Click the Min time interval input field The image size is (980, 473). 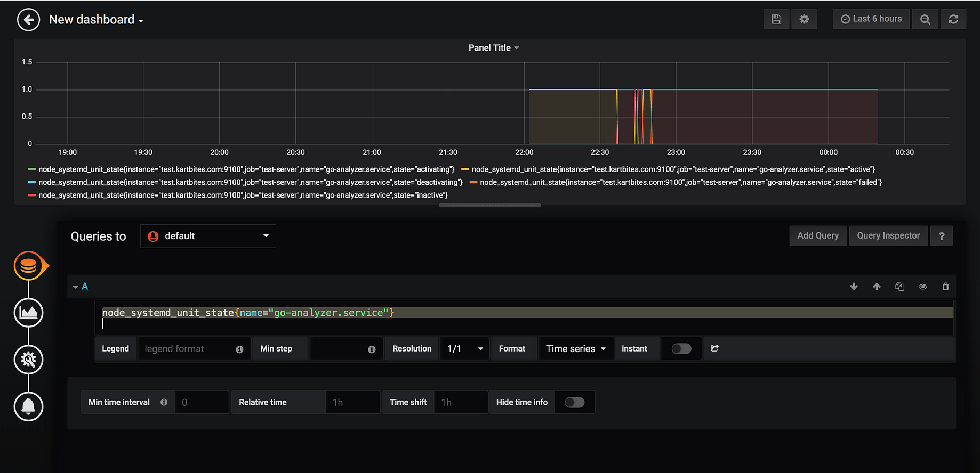click(x=202, y=402)
